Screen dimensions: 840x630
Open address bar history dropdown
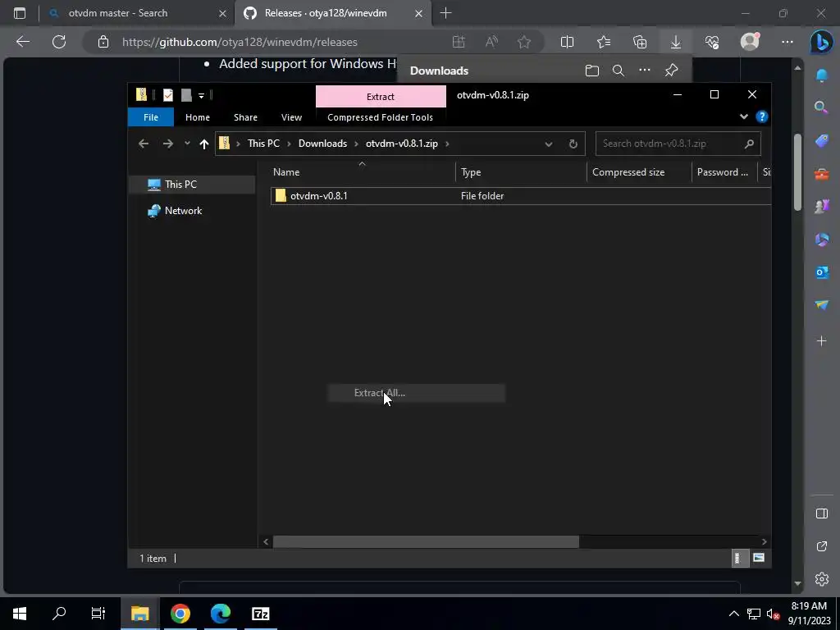(x=548, y=144)
